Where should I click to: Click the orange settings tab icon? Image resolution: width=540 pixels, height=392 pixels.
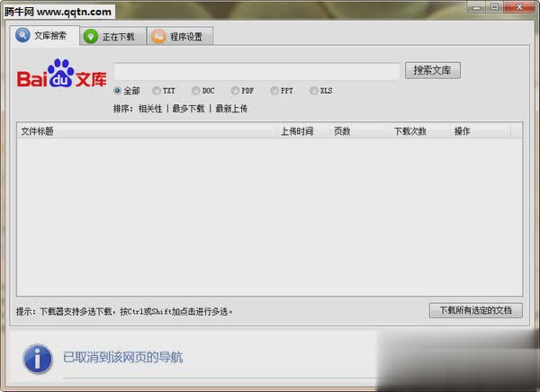(x=158, y=37)
